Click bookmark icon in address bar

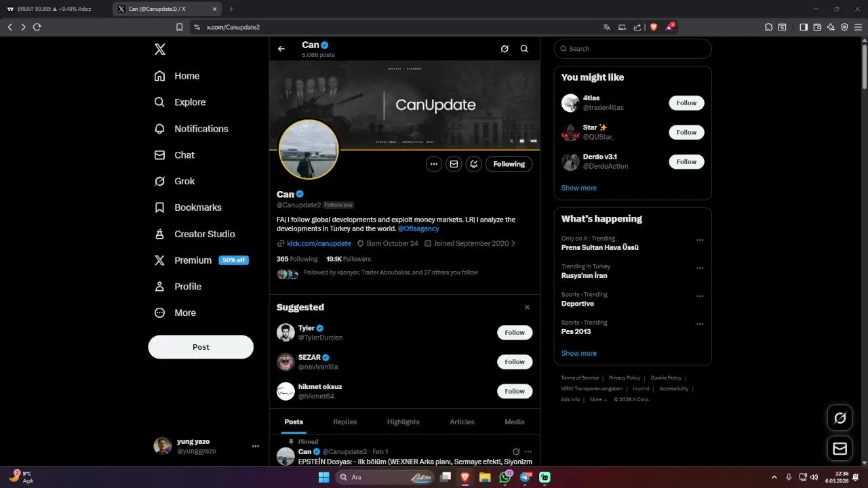point(179,27)
